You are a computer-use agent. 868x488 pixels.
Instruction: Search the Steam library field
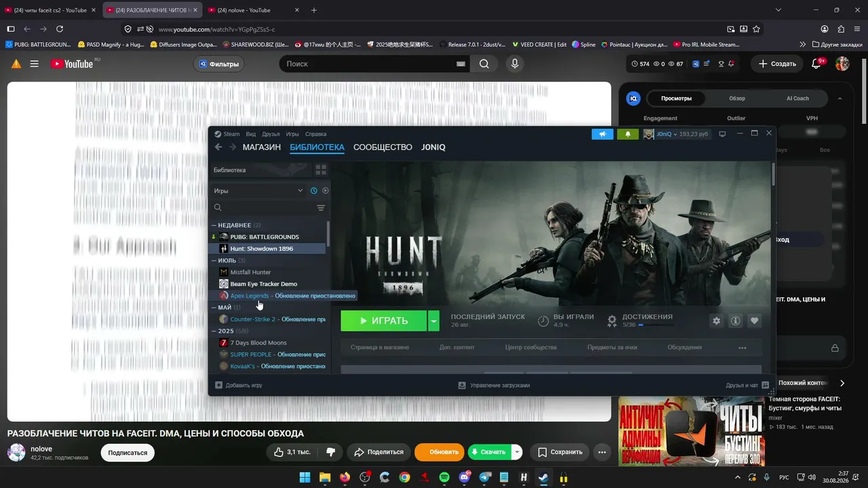264,208
